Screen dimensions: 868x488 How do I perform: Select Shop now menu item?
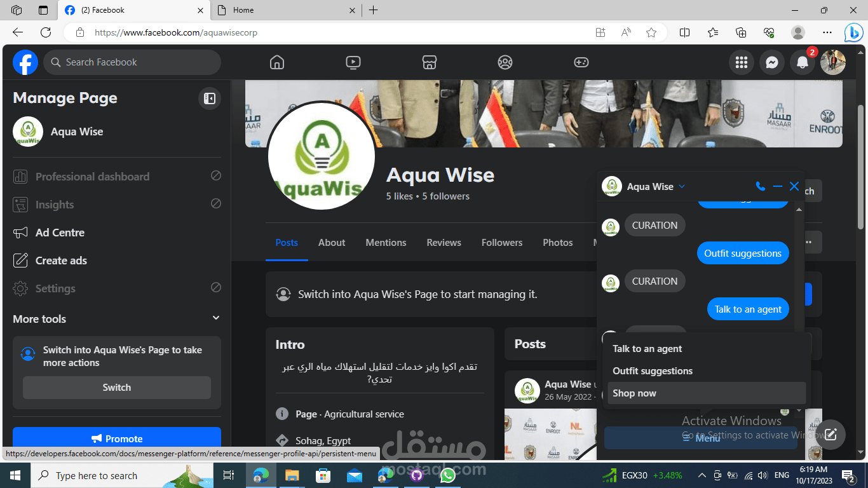pos(707,393)
